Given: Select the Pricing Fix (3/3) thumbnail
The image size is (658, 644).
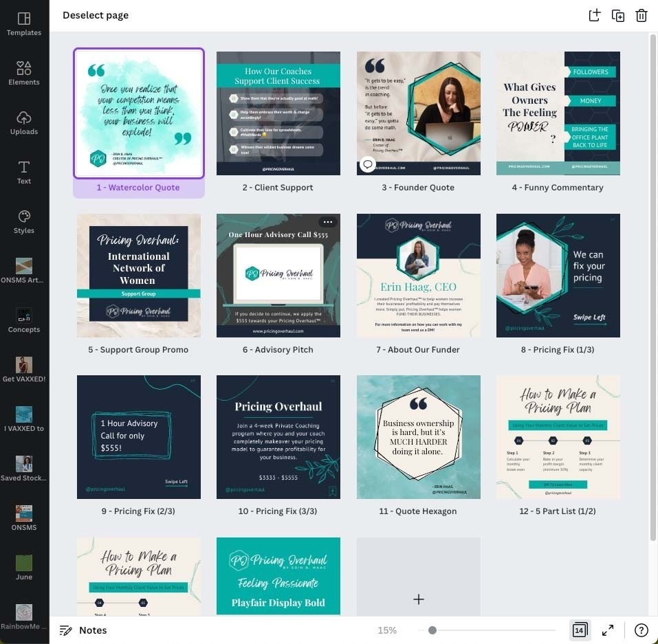Looking at the screenshot, I should pos(278,437).
